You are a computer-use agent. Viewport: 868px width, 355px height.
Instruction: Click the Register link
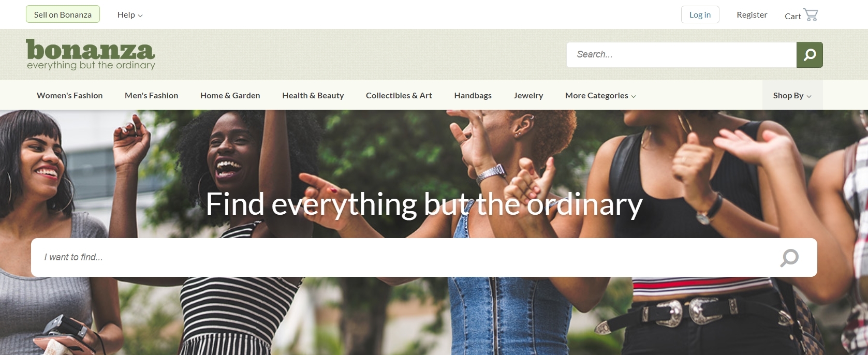(x=752, y=15)
